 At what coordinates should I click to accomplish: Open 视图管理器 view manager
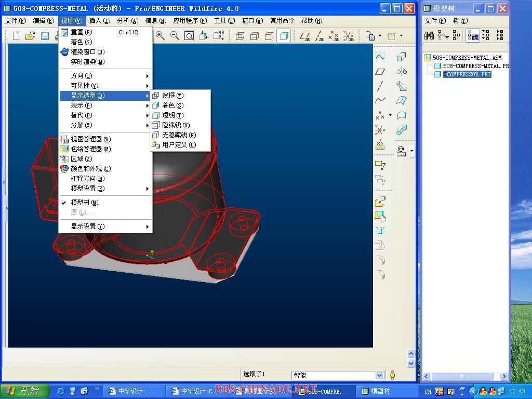(105, 139)
